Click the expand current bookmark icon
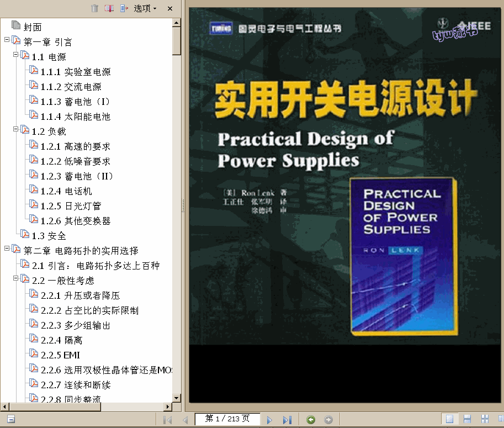The height and width of the screenshot is (428, 504). click(x=124, y=8)
